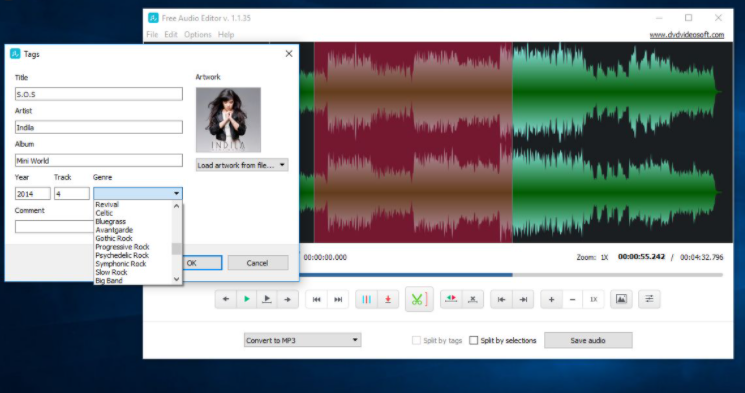Select Celtic in the genre list
This screenshot has width=745, height=393.
tap(133, 213)
